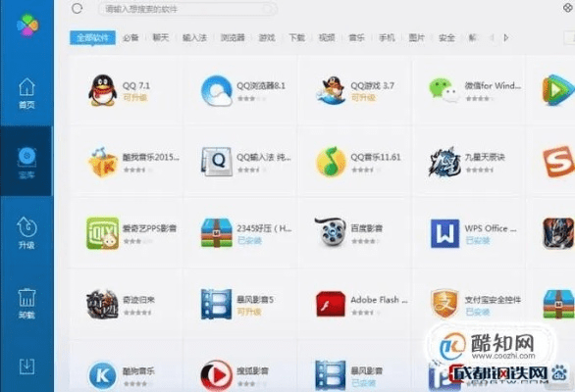Click the 酷狗音乐 blue K icon
This screenshot has height=392, width=575.
coord(102,375)
